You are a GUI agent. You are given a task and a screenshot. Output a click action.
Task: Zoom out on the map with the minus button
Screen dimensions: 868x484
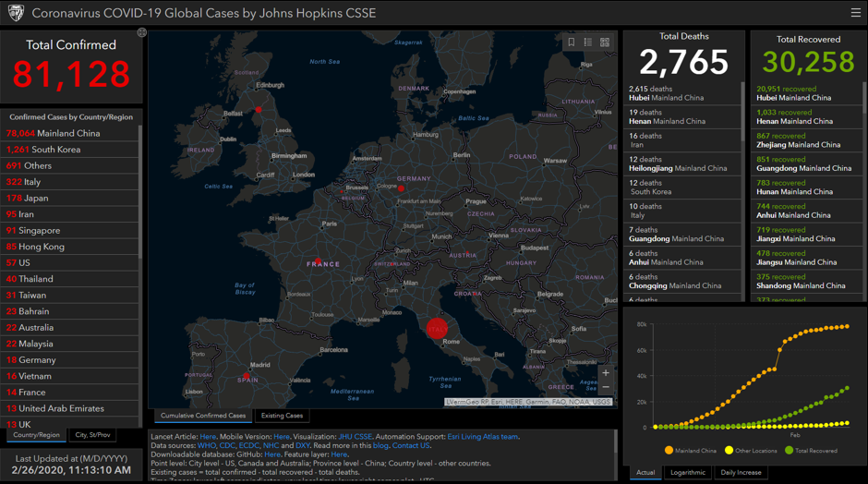pyautogui.click(x=606, y=387)
